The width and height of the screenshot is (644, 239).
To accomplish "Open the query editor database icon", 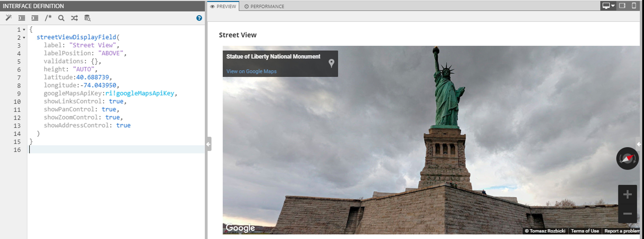I will (x=87, y=18).
